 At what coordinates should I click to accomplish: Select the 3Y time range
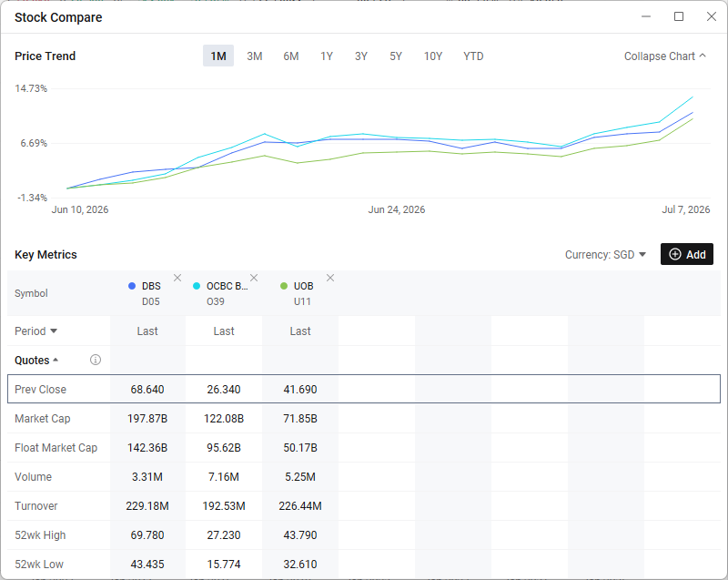click(361, 56)
